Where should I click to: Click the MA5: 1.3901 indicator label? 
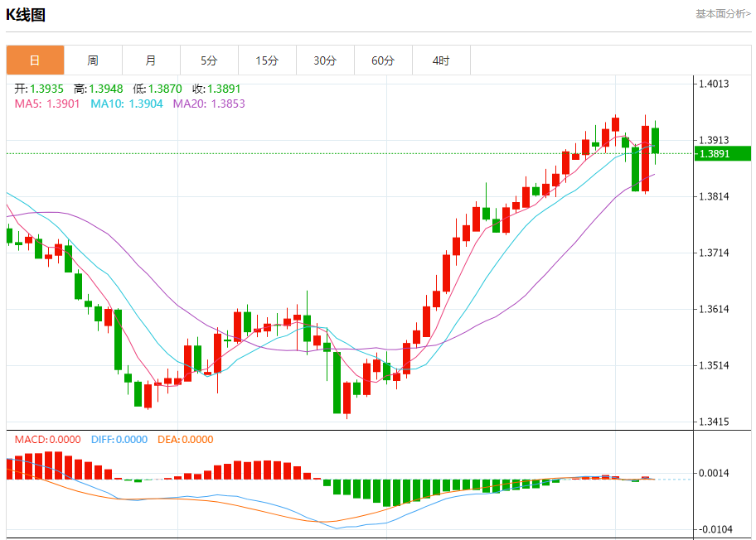[x=47, y=104]
